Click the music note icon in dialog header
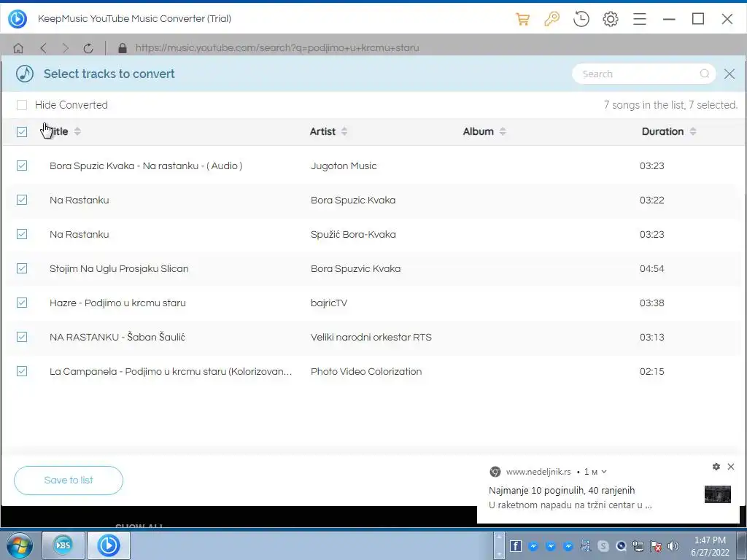The height and width of the screenshot is (560, 747). [25, 74]
